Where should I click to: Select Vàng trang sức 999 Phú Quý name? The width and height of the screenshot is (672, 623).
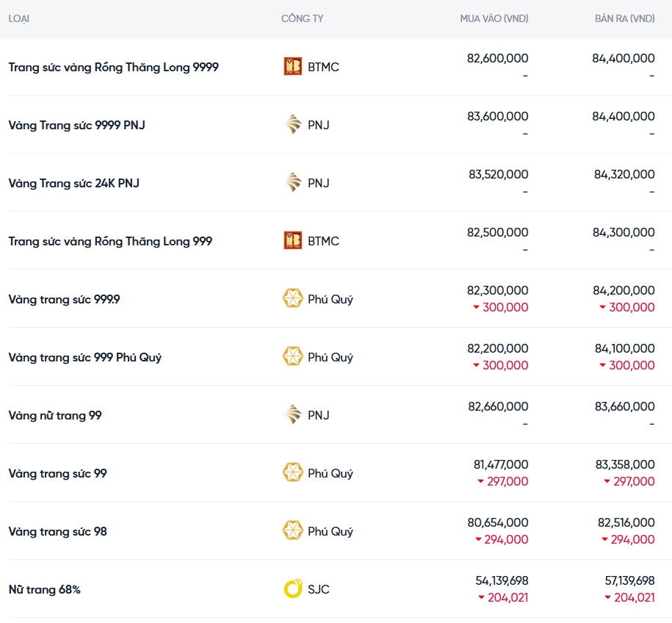click(85, 358)
